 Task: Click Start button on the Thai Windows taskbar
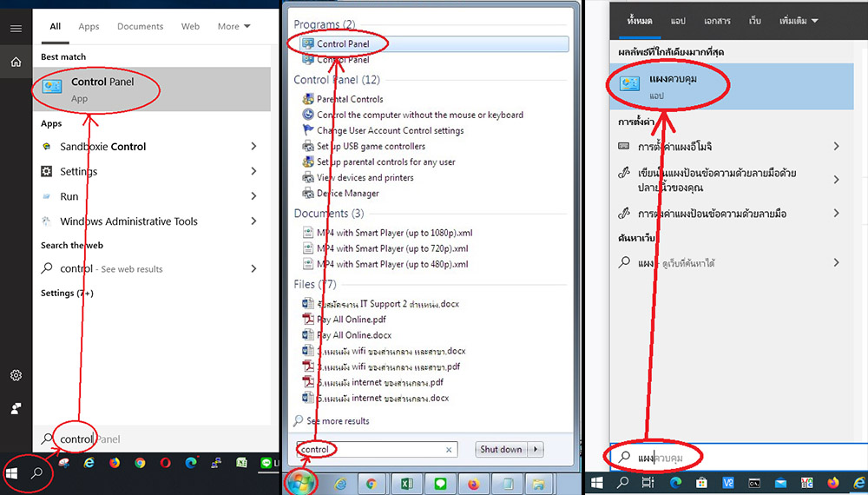click(597, 483)
